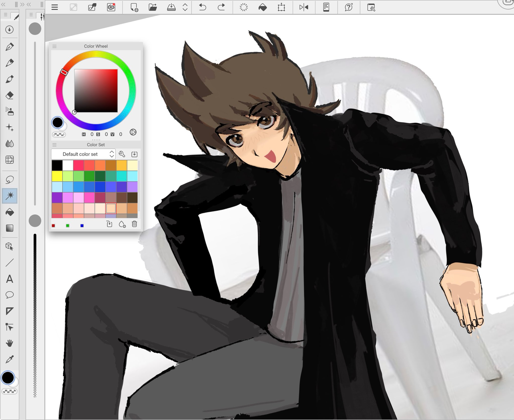Delete color with trash icon
This screenshot has height=420, width=514.
pos(134,224)
